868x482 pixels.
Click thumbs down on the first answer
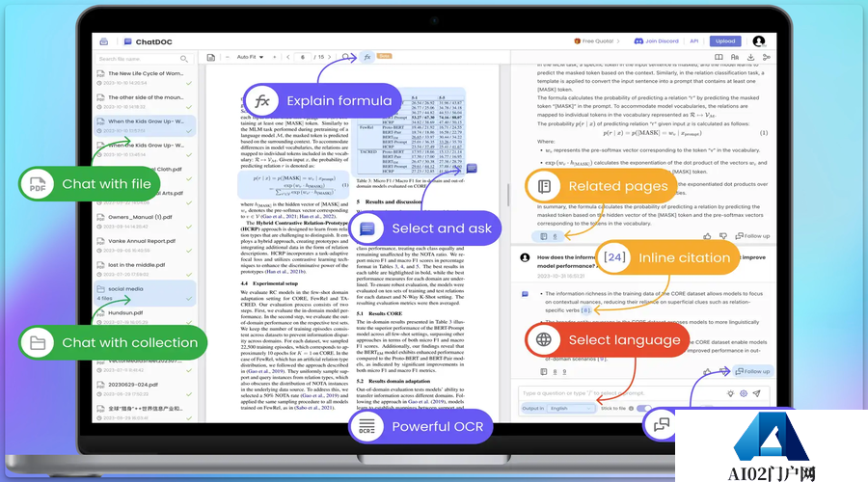[721, 235]
